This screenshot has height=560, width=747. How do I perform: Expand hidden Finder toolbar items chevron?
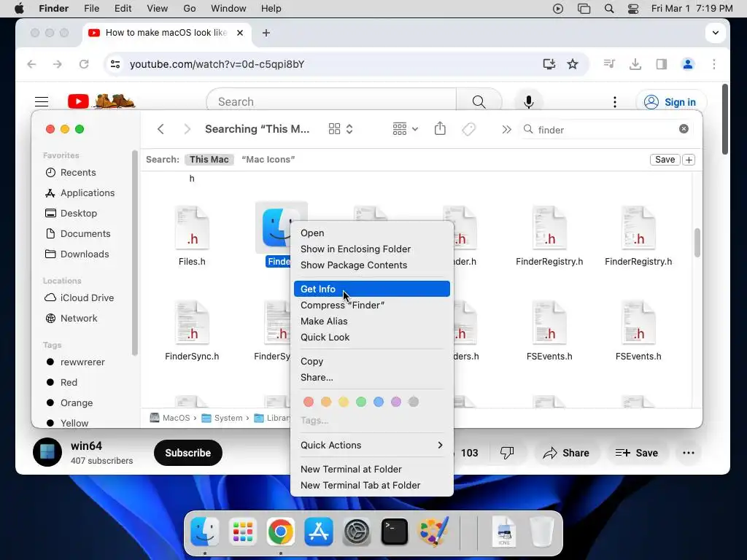(x=506, y=130)
